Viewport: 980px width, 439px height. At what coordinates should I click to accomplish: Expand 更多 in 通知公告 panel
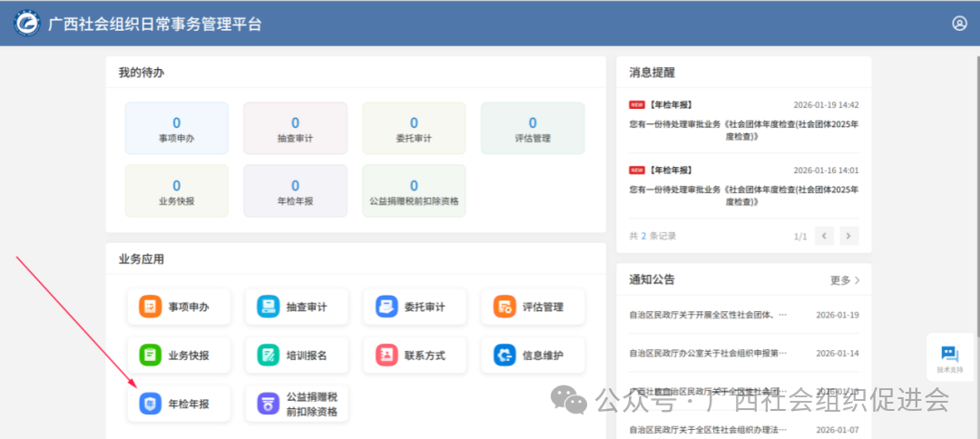coord(845,280)
